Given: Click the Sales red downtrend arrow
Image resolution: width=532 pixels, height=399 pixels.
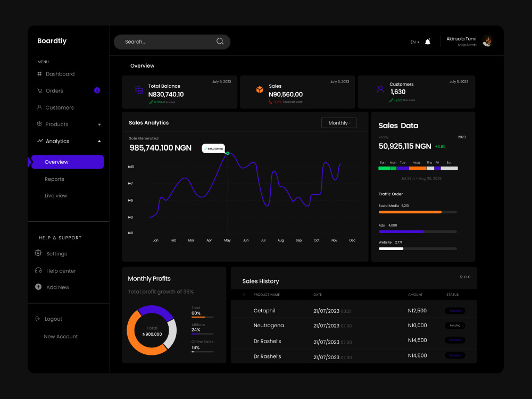Looking at the screenshot, I should pyautogui.click(x=270, y=102).
